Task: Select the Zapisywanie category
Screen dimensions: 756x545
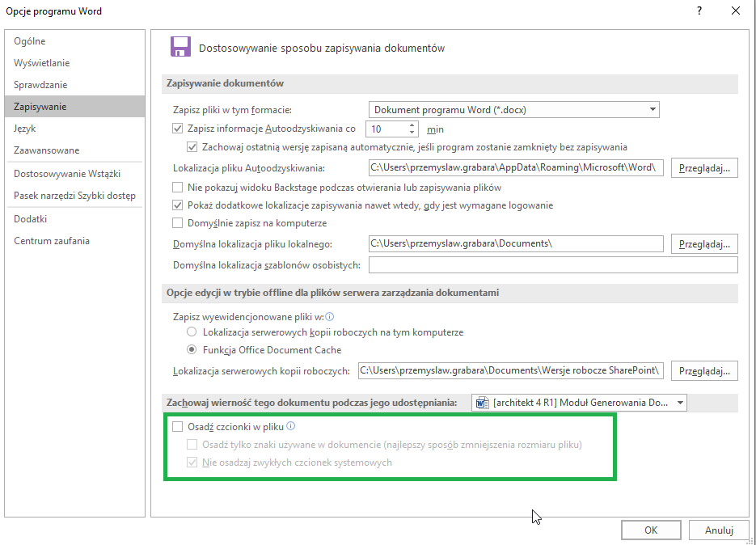Action: 74,107
